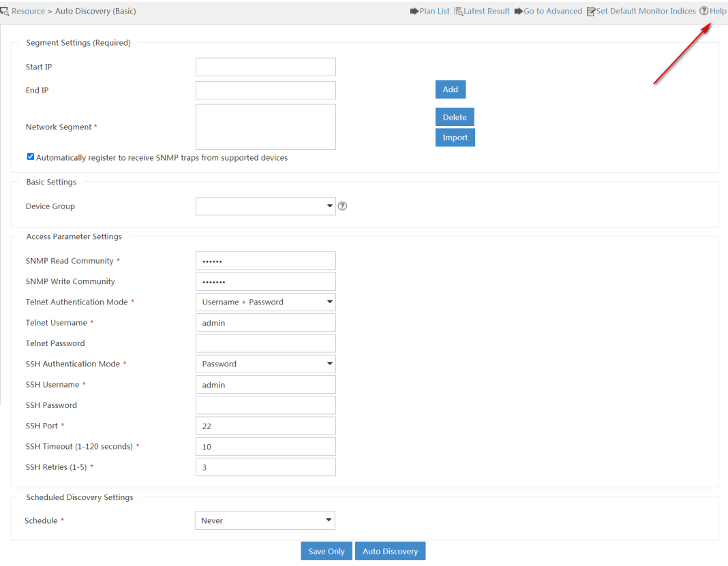Viewport: 728px width, 566px height.
Task: Click the Go to Advanced arrow icon
Action: pos(518,12)
